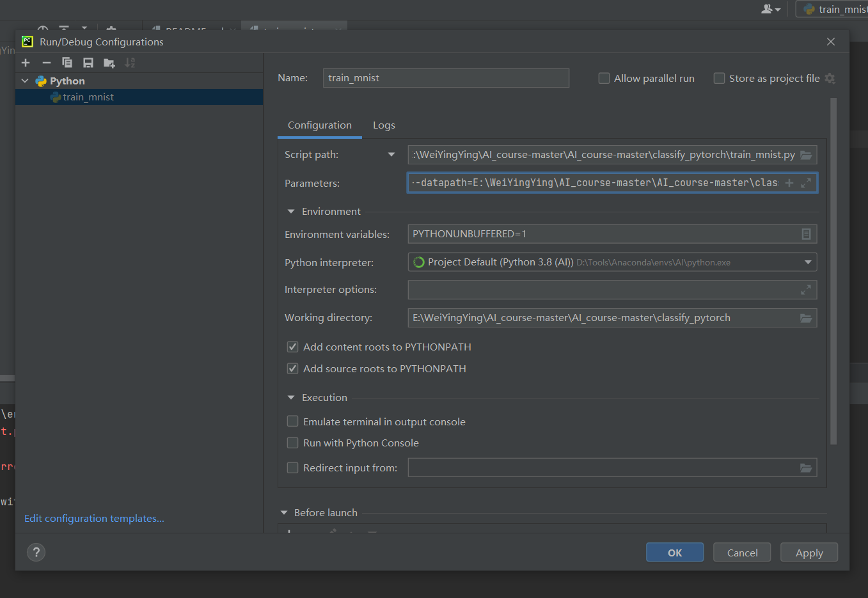Enable Store as project file
Image resolution: width=868 pixels, height=598 pixels.
tap(719, 78)
